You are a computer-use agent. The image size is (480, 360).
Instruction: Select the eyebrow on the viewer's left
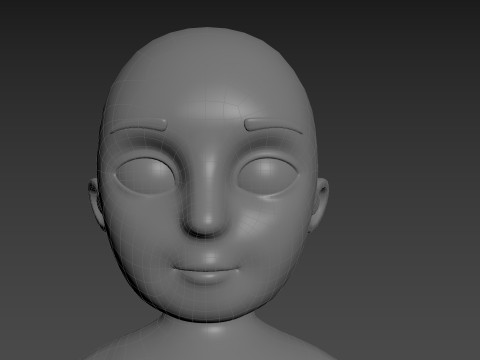pyautogui.click(x=139, y=126)
